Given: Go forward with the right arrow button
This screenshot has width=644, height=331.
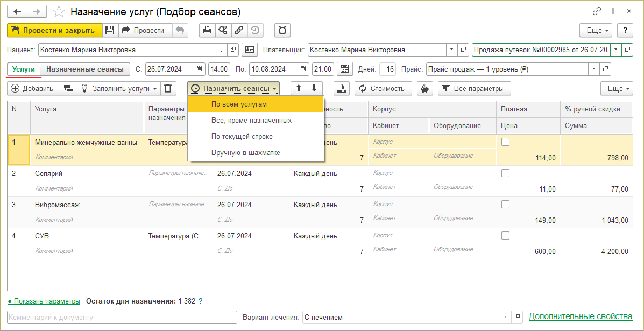Looking at the screenshot, I should point(37,11).
